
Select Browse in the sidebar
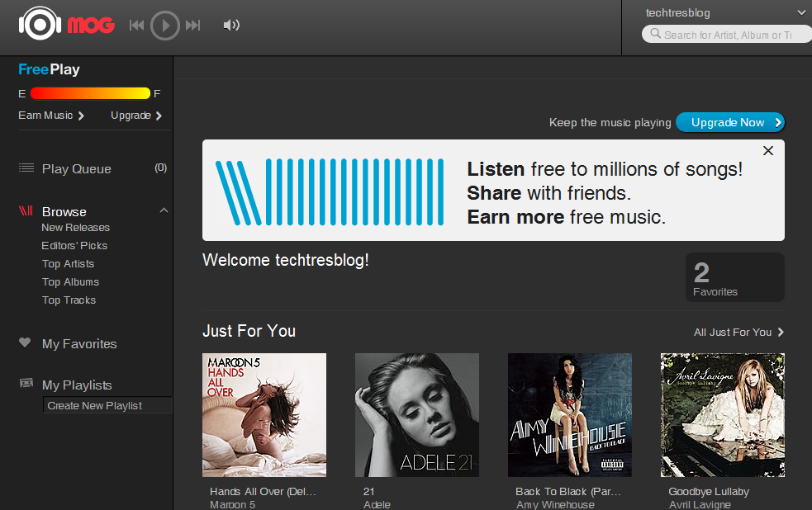pos(64,211)
